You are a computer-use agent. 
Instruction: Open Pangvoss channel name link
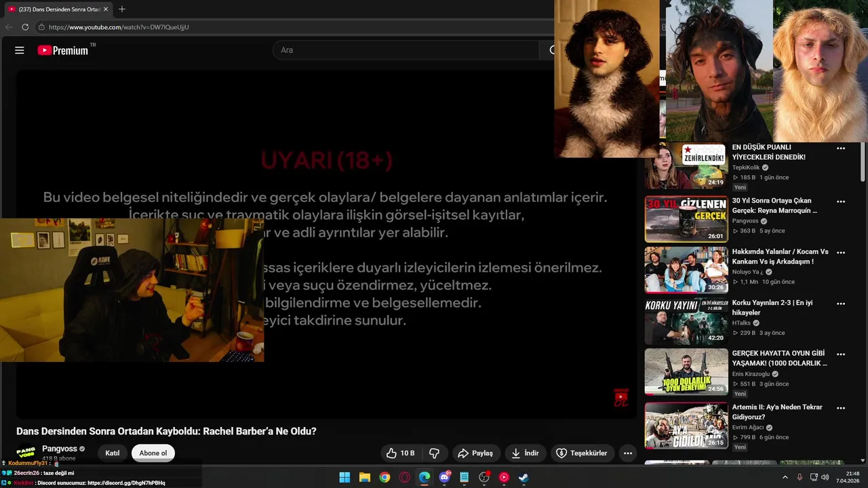59,449
